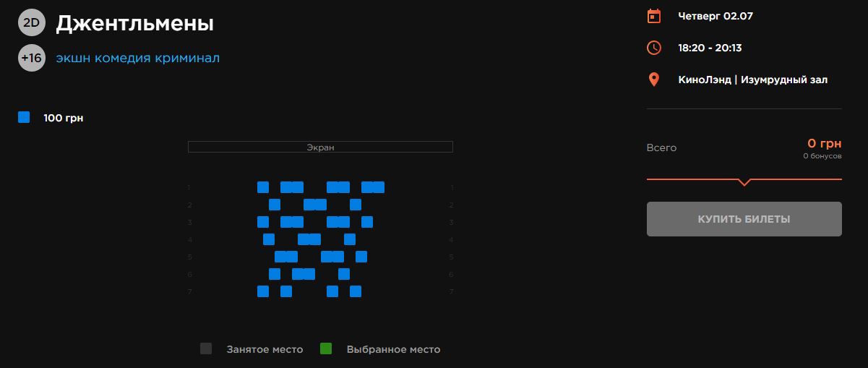Click the gray Занятое место legend square
The width and height of the screenshot is (868, 368).
(x=206, y=349)
